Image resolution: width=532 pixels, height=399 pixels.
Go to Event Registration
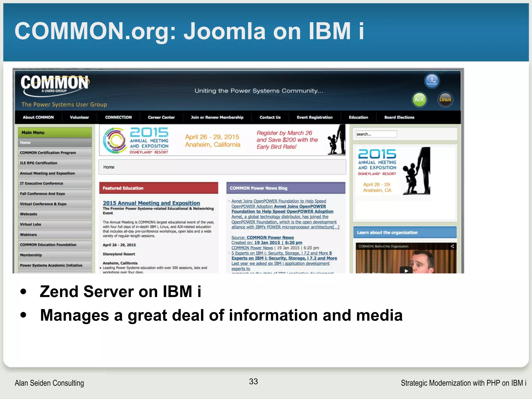[315, 117]
